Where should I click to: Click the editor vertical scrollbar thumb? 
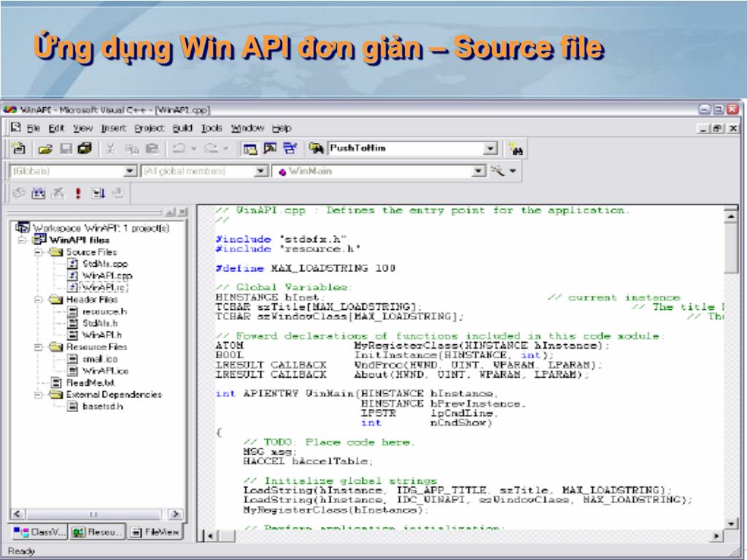point(731,249)
